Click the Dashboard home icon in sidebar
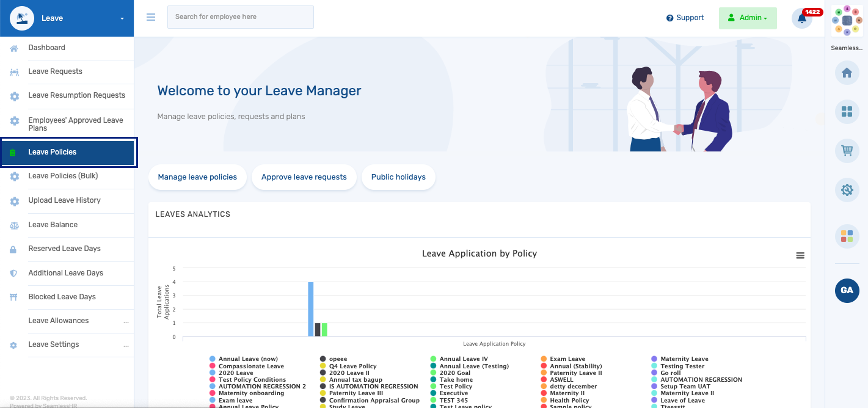 [14, 48]
